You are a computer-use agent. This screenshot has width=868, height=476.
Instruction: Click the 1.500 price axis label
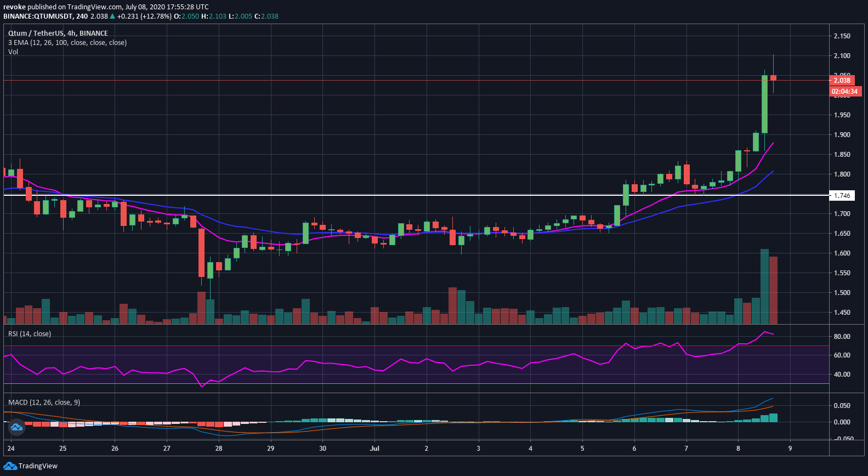coord(842,293)
